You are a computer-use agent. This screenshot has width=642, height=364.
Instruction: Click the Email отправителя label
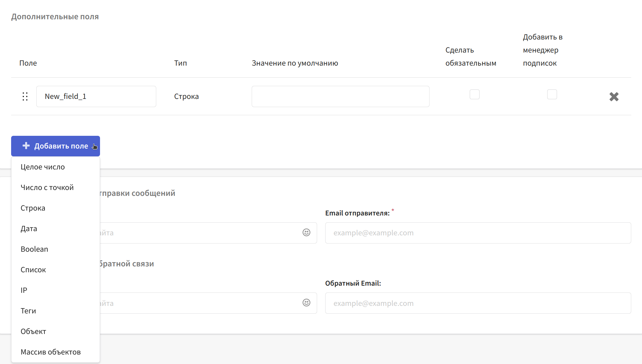(357, 213)
